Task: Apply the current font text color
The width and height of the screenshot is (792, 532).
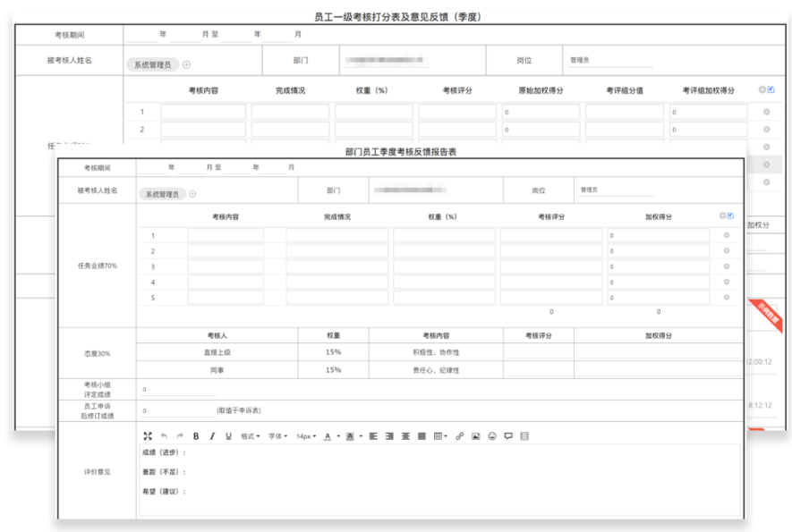Action: tap(328, 436)
